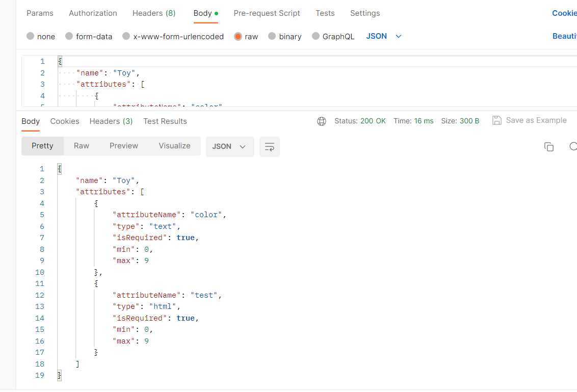Click the 200 OK status text
This screenshot has width=577, height=392.
(373, 121)
